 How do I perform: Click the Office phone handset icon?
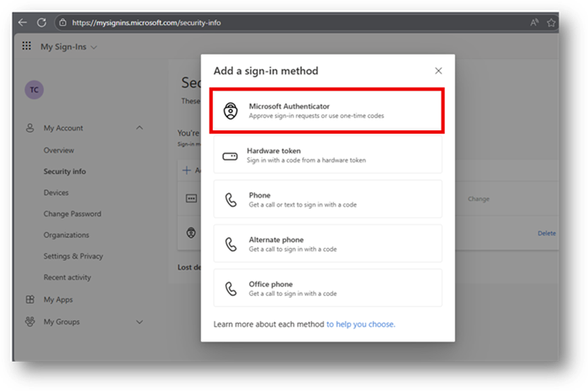[x=230, y=288]
